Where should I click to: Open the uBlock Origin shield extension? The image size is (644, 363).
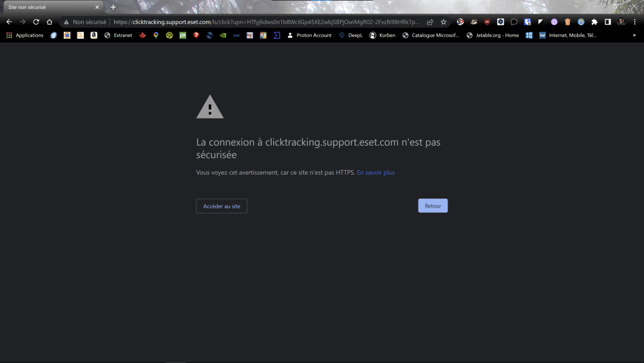(487, 22)
